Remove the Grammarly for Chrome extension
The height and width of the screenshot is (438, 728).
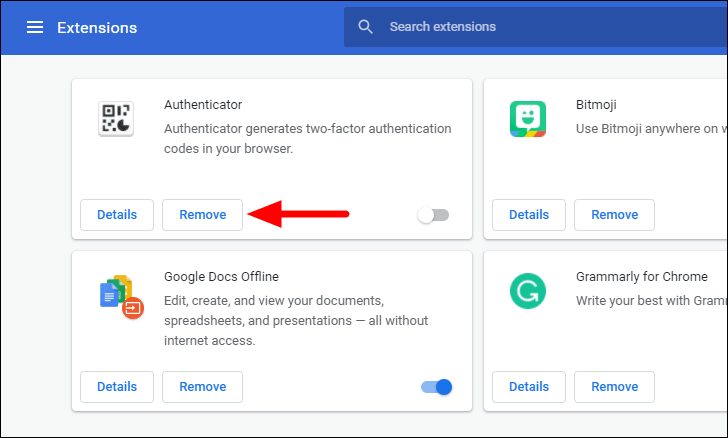(614, 387)
